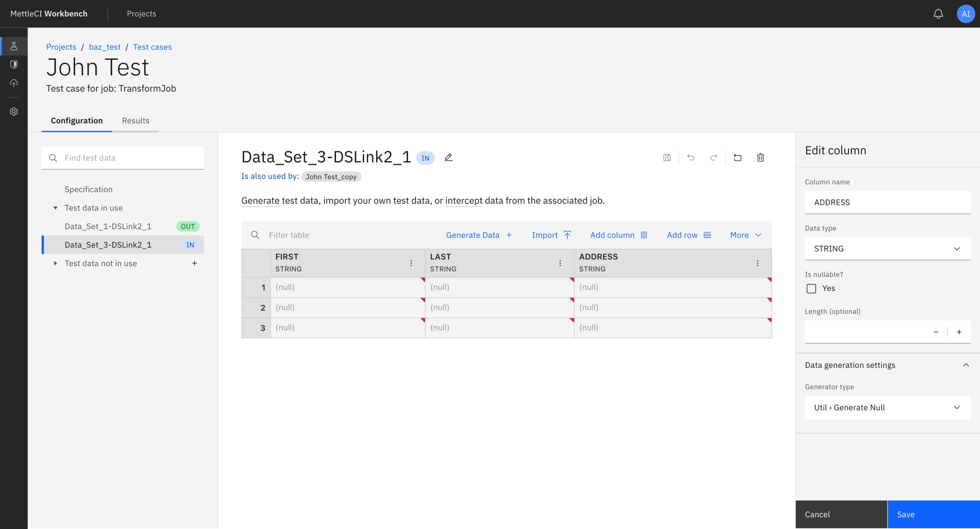The height and width of the screenshot is (529, 980).
Task: Open notifications via the bell icon
Action: click(938, 14)
